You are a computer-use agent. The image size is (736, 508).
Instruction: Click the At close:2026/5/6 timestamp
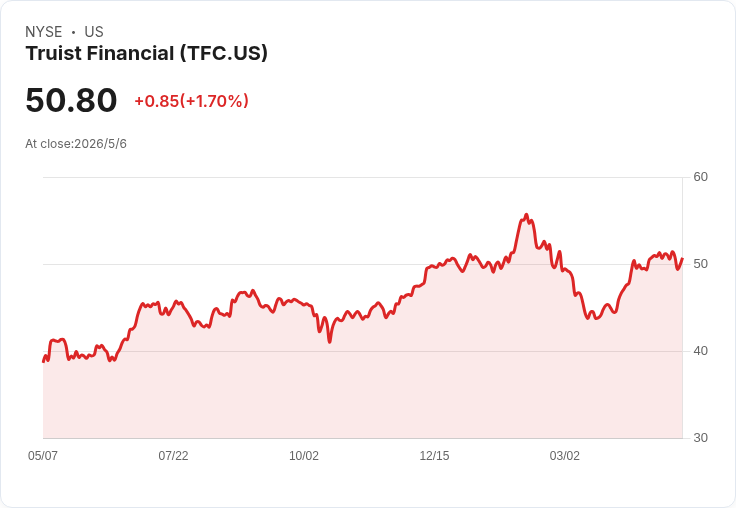(x=76, y=144)
